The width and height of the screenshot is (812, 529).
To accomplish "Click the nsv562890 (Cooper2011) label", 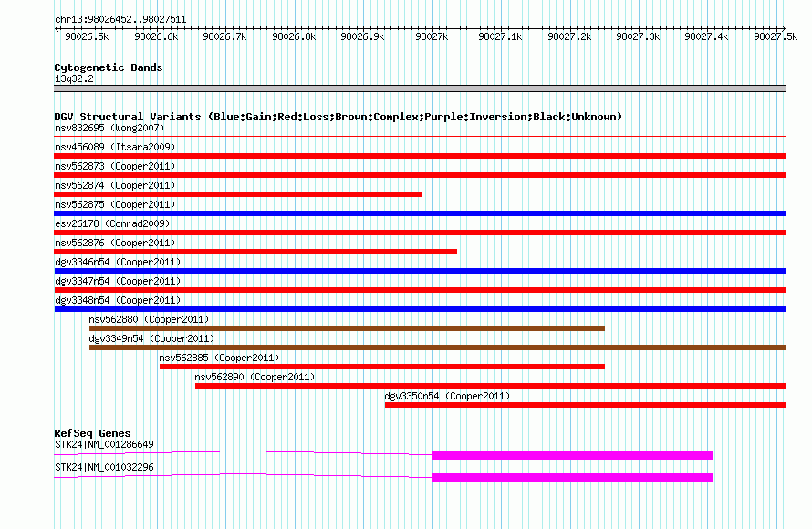I will tap(255, 377).
